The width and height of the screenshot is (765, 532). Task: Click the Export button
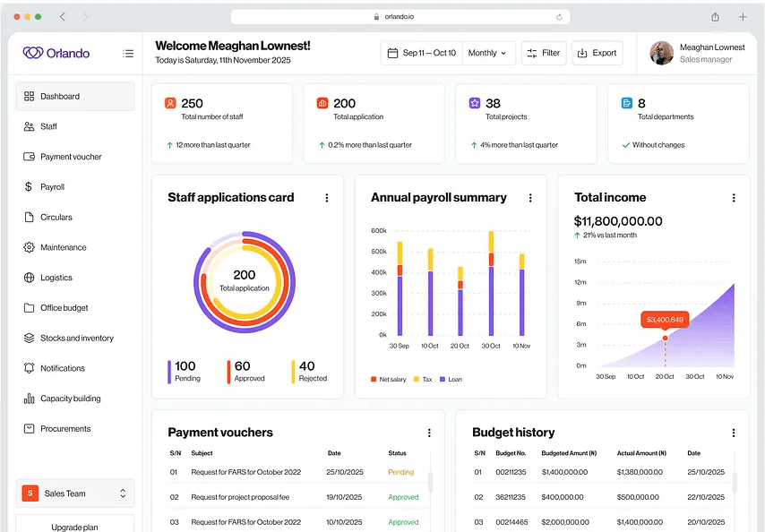click(597, 53)
